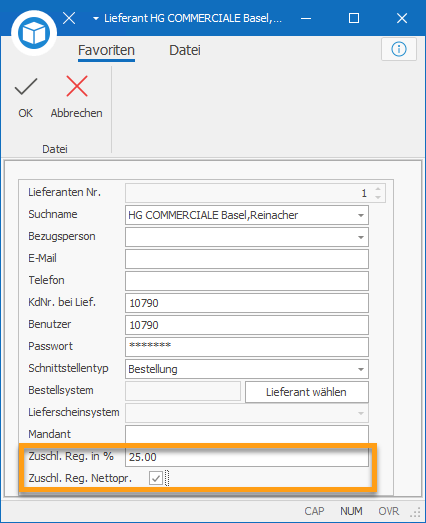
Task: Open the Schnittstellentyp dropdown
Action: 361,369
